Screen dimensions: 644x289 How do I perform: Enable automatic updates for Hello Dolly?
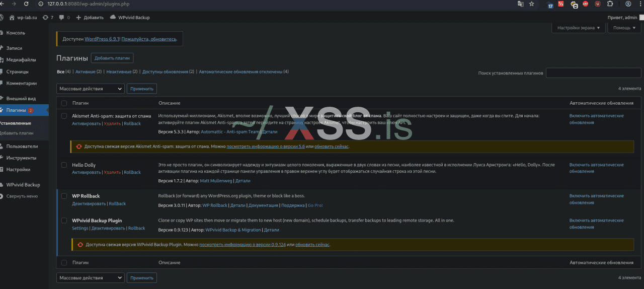[596, 168]
